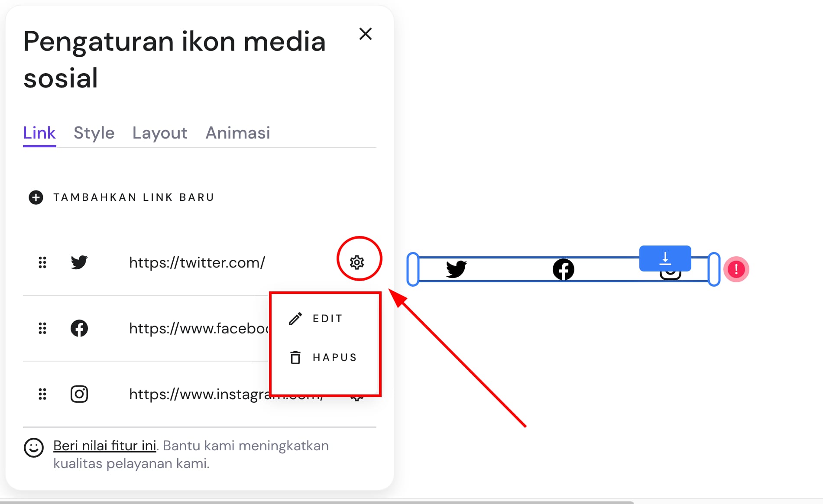823x504 pixels.
Task: Grab the Twitter row drag handle
Action: coord(42,262)
